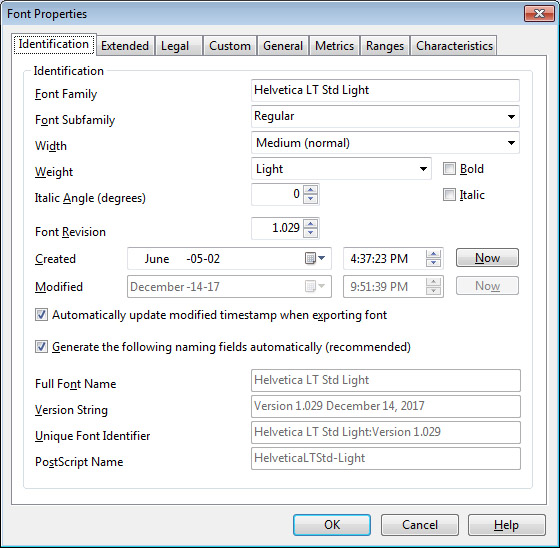Decrease the Italic Angle with down arrow
This screenshot has width=560, height=548.
click(x=310, y=199)
